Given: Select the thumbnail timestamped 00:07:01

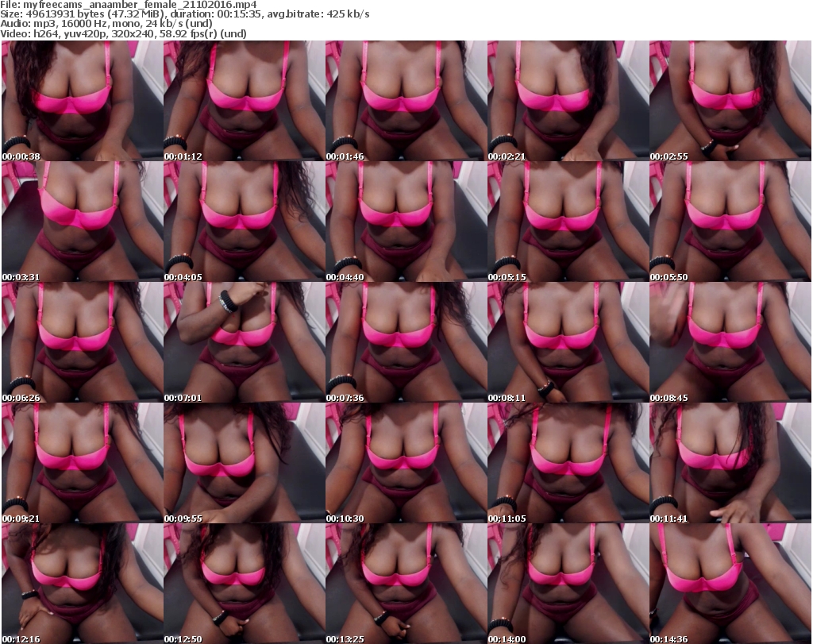Looking at the screenshot, I should (x=245, y=342).
